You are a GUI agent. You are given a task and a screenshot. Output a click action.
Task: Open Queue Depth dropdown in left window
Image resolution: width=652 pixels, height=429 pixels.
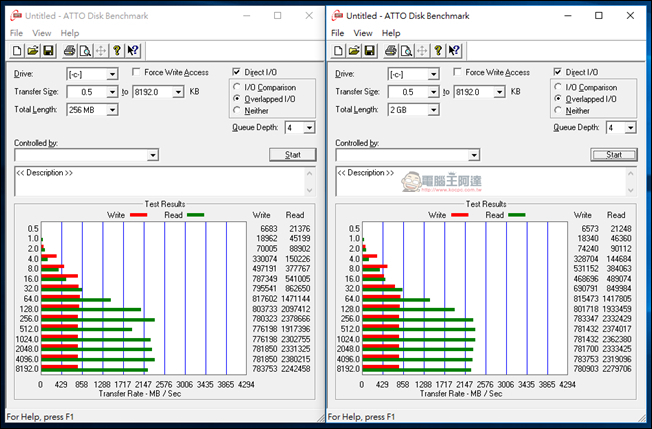click(309, 128)
